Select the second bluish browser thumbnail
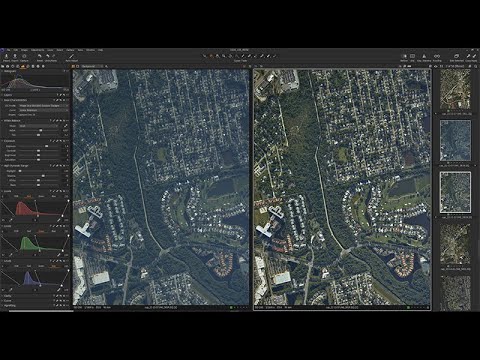 455,140
